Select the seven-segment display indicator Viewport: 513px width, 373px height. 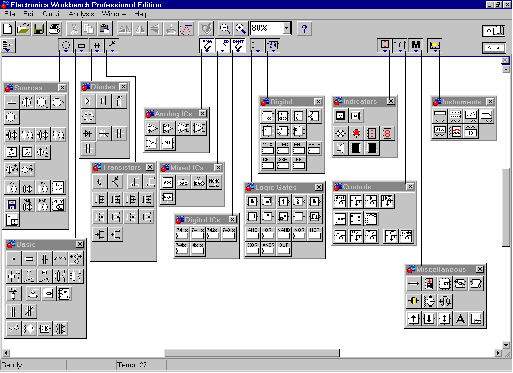pos(387,133)
